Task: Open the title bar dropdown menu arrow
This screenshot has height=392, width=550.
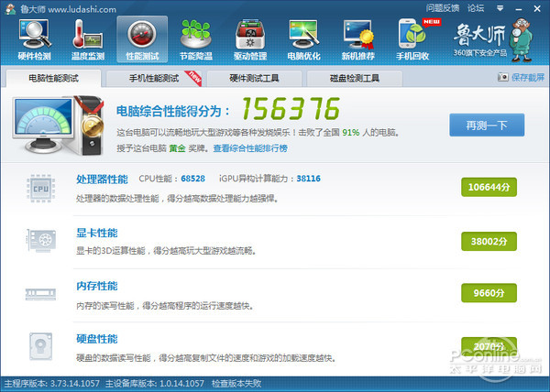Action: 500,8
